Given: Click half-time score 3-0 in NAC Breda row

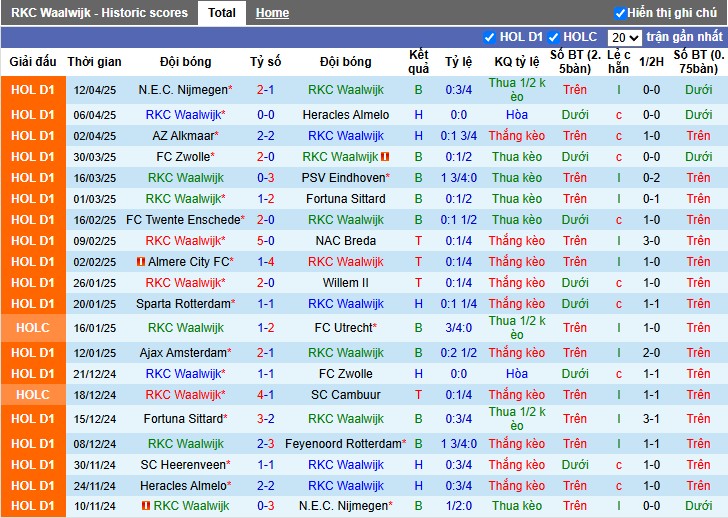Looking at the screenshot, I should click(651, 241).
